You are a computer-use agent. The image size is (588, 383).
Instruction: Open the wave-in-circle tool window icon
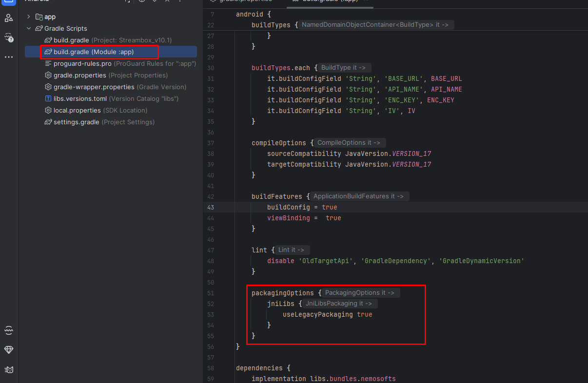[x=9, y=330]
